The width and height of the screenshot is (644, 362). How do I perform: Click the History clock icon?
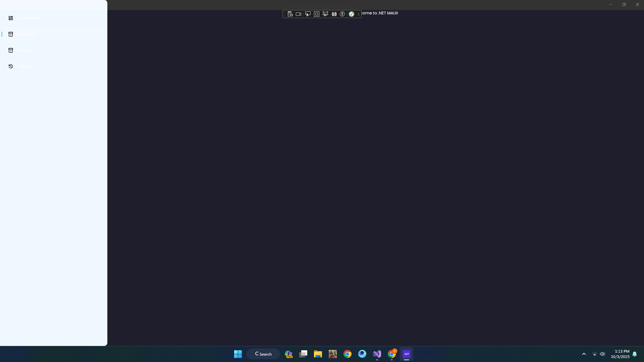(11, 66)
